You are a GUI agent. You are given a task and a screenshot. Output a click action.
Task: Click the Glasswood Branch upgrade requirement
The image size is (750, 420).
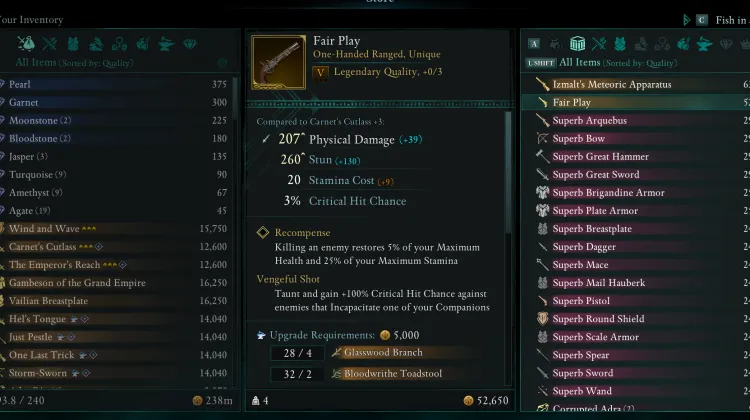(x=383, y=353)
